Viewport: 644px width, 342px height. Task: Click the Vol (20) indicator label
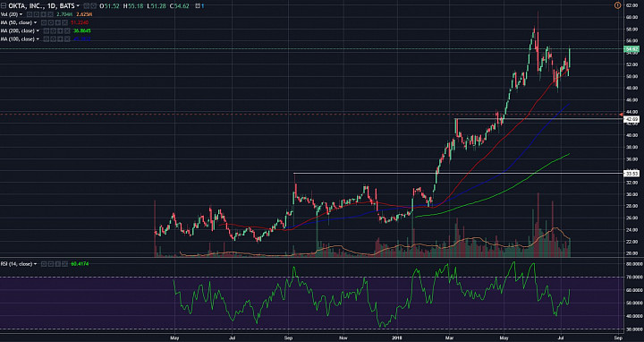pyautogui.click(x=10, y=14)
